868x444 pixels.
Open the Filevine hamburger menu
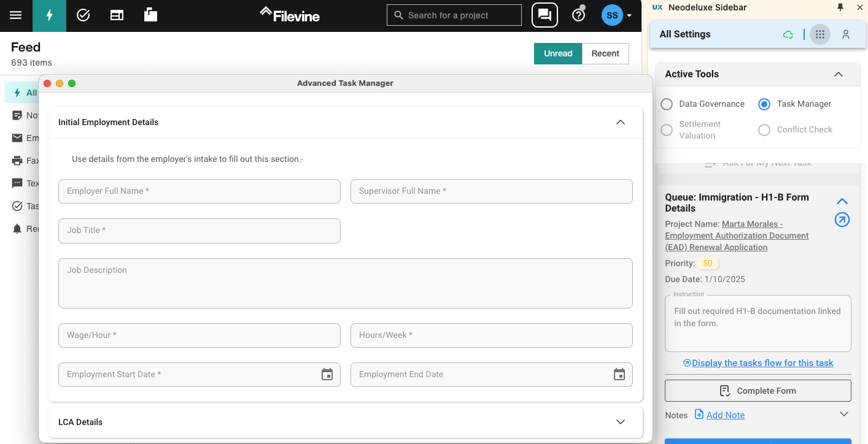tap(16, 15)
